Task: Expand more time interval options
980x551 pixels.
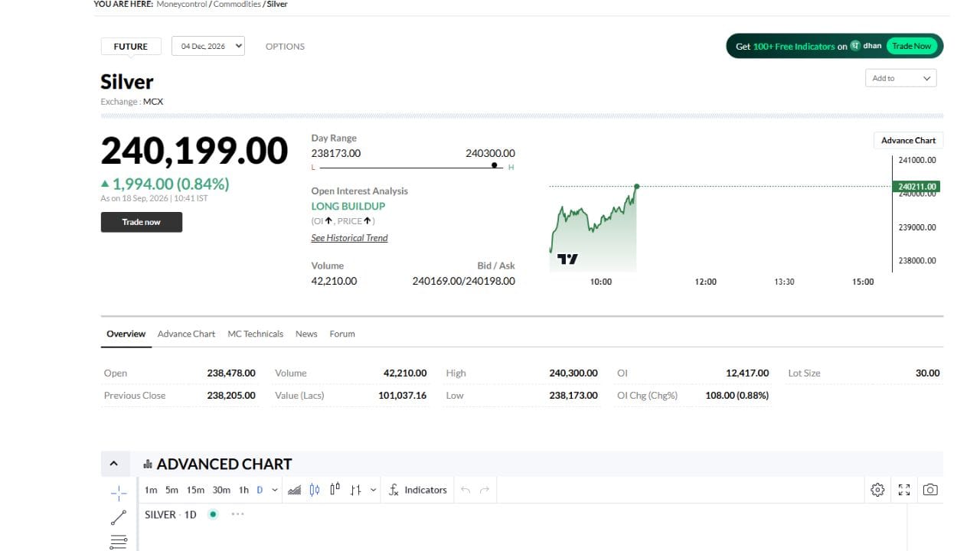Action: [275, 490]
